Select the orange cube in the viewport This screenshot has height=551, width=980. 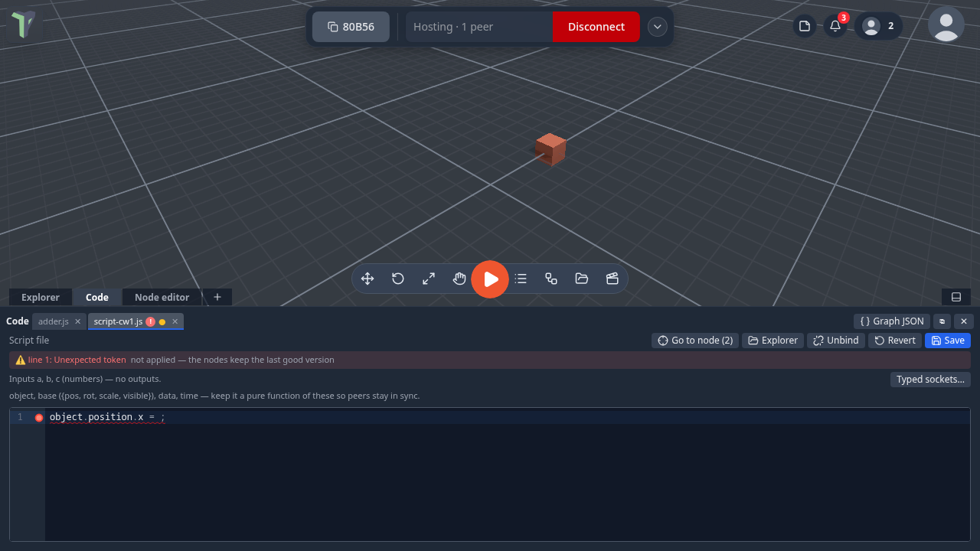(x=550, y=149)
